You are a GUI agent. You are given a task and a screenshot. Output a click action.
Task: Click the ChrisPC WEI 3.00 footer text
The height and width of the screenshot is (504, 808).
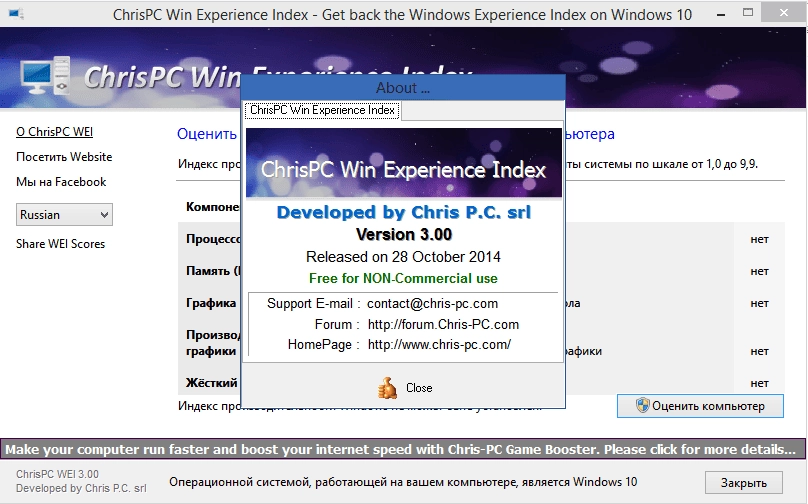coord(57,474)
